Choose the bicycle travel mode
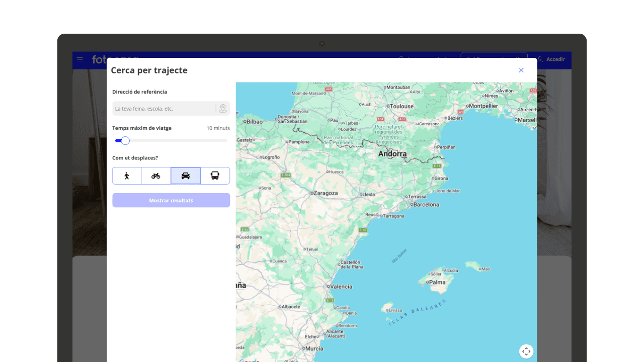644x362 pixels. coord(156,176)
